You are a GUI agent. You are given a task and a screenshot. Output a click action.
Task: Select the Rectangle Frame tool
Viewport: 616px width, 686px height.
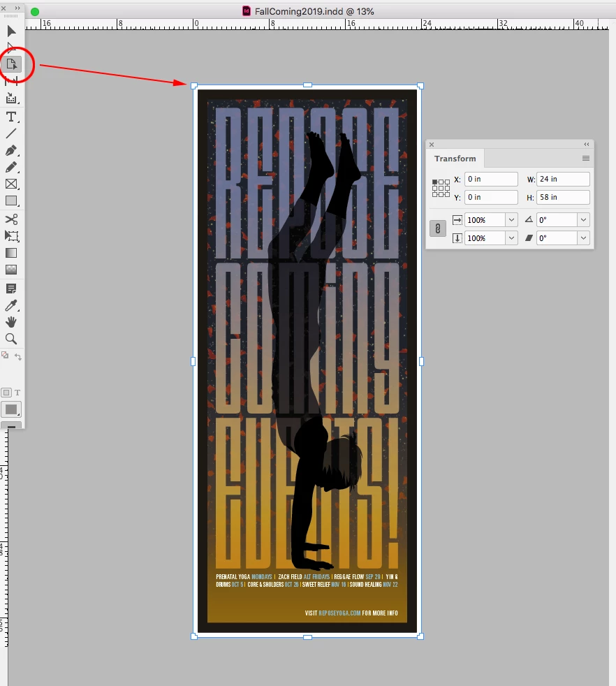[x=11, y=184]
